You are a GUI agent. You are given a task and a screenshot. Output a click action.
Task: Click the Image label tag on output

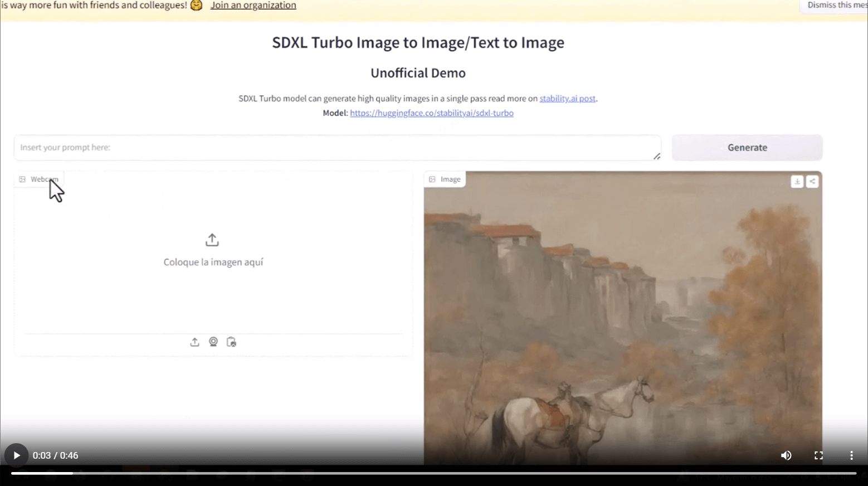tap(445, 179)
